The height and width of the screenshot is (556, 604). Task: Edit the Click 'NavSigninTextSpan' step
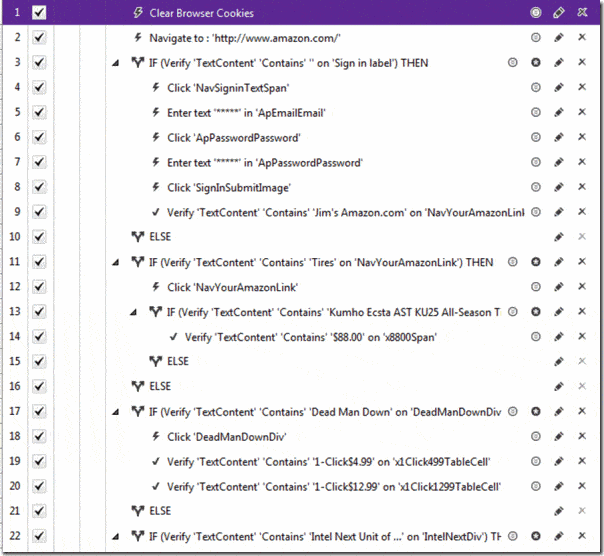pyautogui.click(x=558, y=87)
